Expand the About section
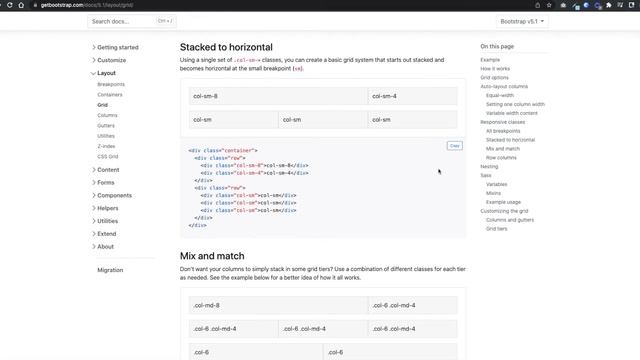This screenshot has width=640, height=360. point(103,247)
